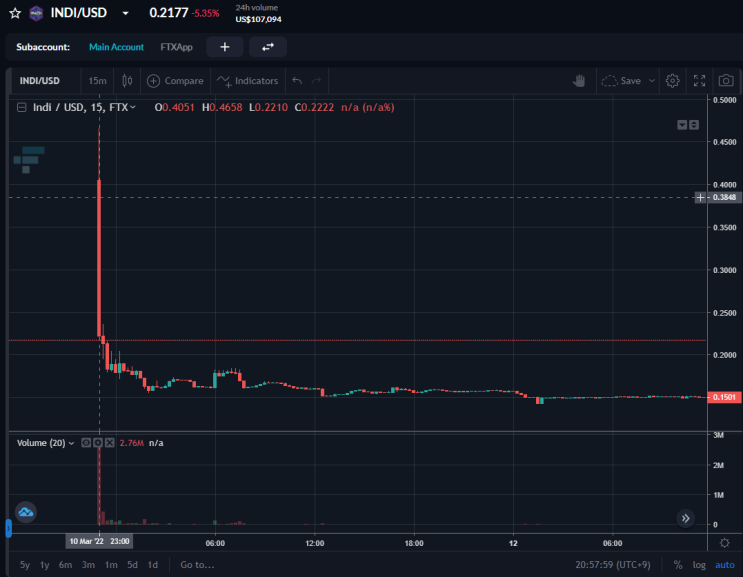Open Volume indicator settings
743x577 pixels.
coord(98,443)
